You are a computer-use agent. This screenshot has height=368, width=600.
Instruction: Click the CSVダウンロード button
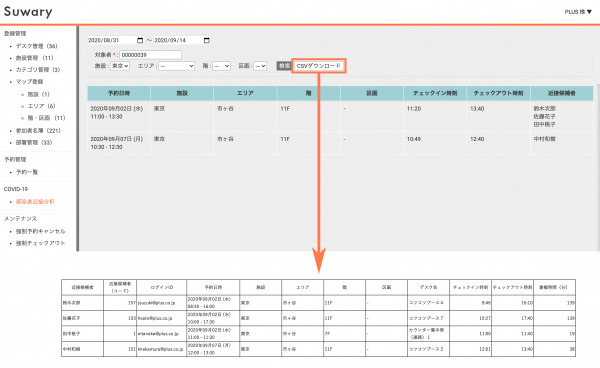[319, 66]
